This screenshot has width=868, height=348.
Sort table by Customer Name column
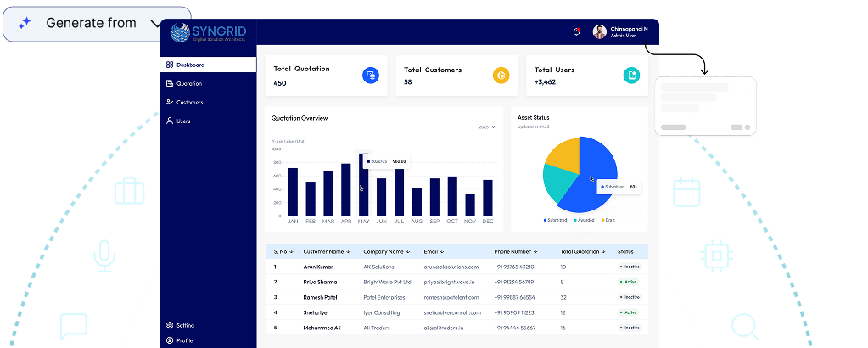(x=327, y=251)
